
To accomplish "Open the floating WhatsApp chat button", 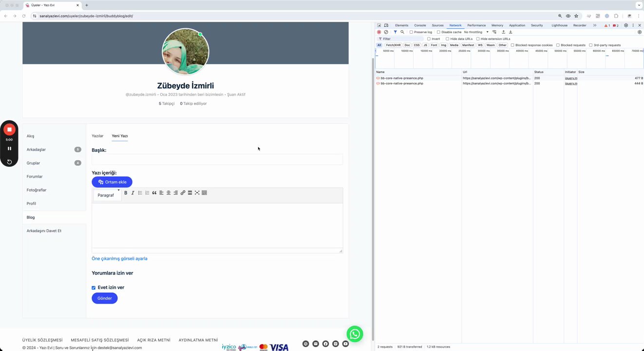I will pos(355,334).
